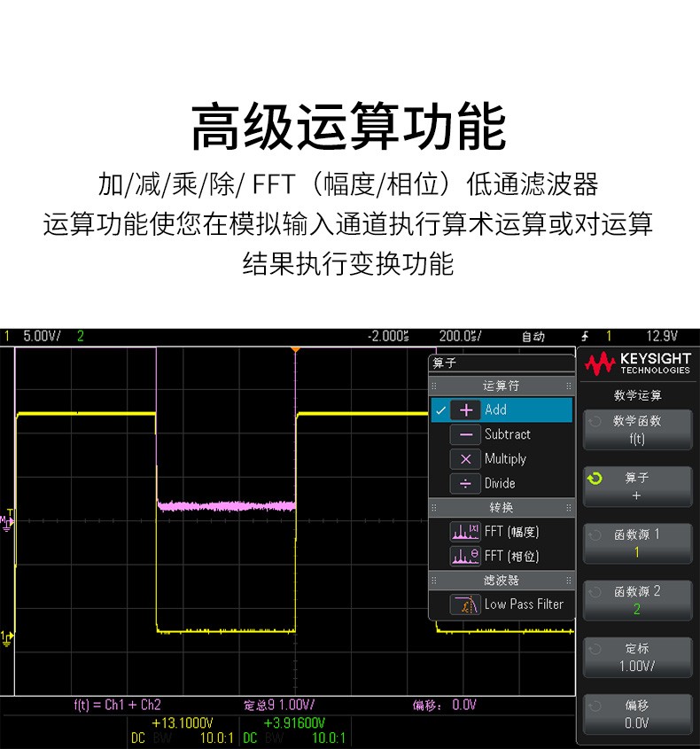700x749 pixels.
Task: Click the channel 1 ground level marker
Action: point(7,638)
